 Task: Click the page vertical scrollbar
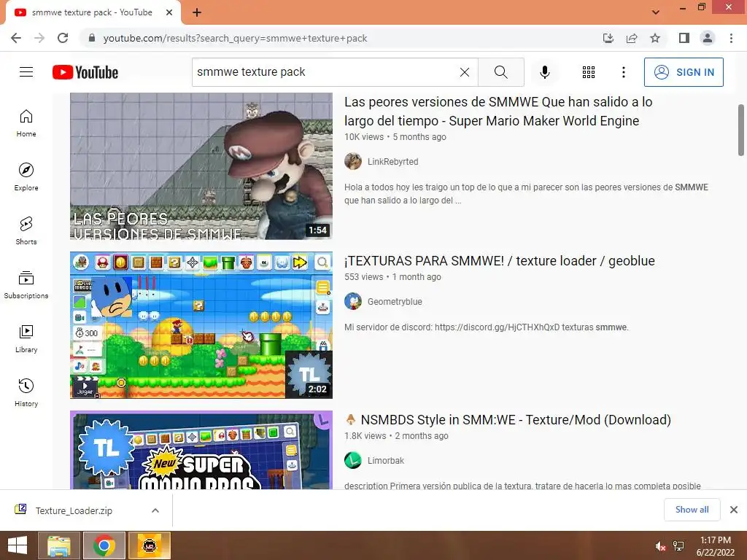(741, 130)
